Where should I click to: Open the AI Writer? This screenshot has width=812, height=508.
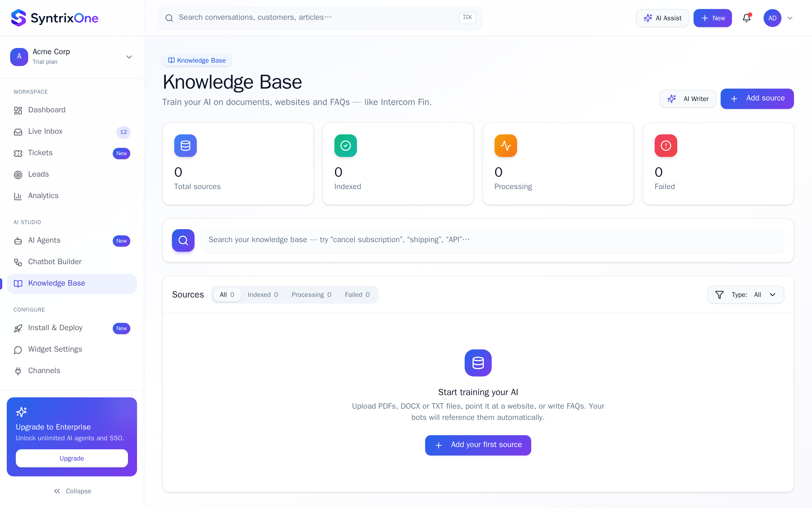click(687, 99)
